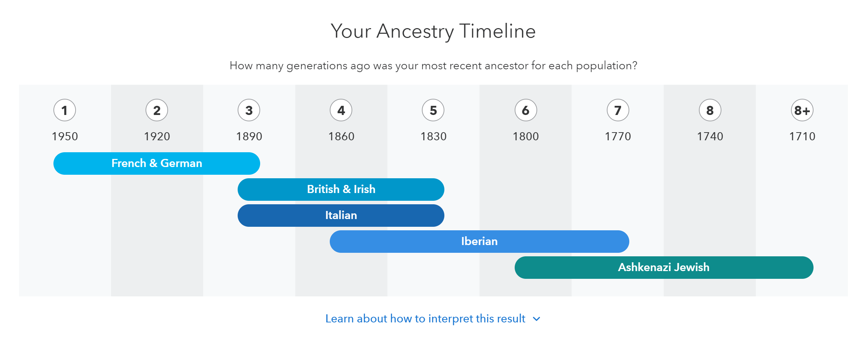Viewport: 868px width, 353px height.
Task: Click the Your Ancestry Timeline heading
Action: (x=433, y=31)
